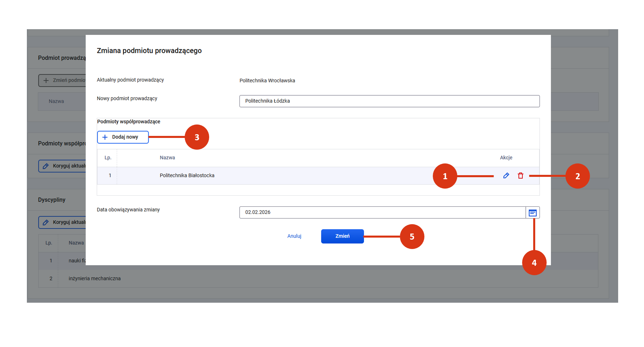Click the plus icon on Dodaj nowy
The height and width of the screenshot is (347, 644).
(x=105, y=137)
